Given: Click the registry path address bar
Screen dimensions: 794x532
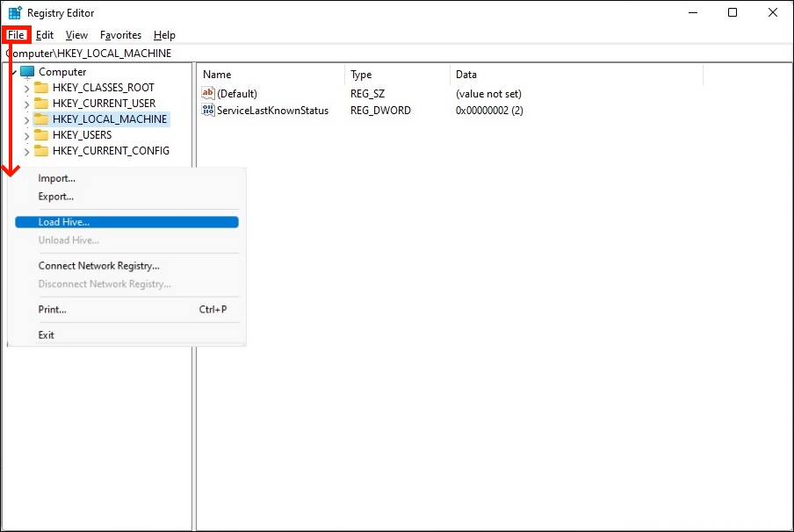Looking at the screenshot, I should [395, 54].
